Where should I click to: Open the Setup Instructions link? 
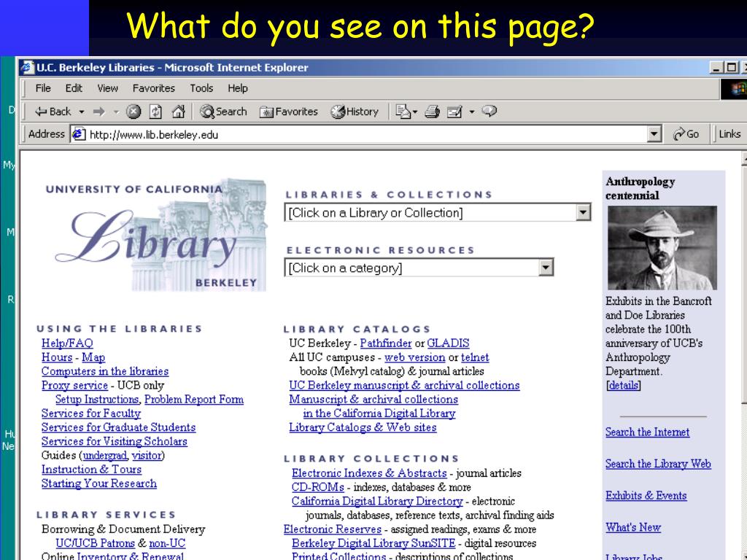[x=97, y=400]
